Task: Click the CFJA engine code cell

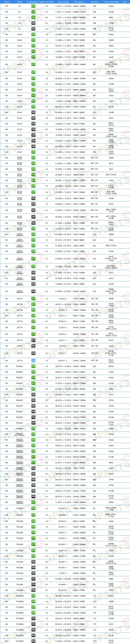Action: pos(111,635)
